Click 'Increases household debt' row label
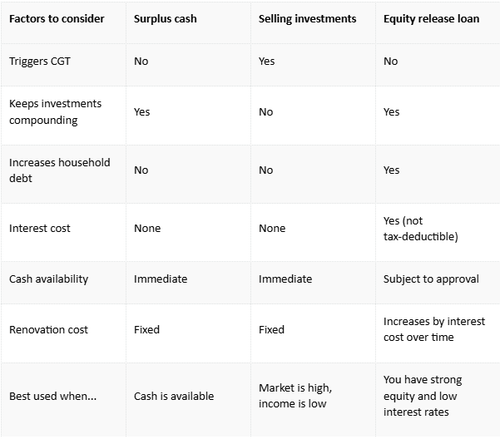 (60, 170)
